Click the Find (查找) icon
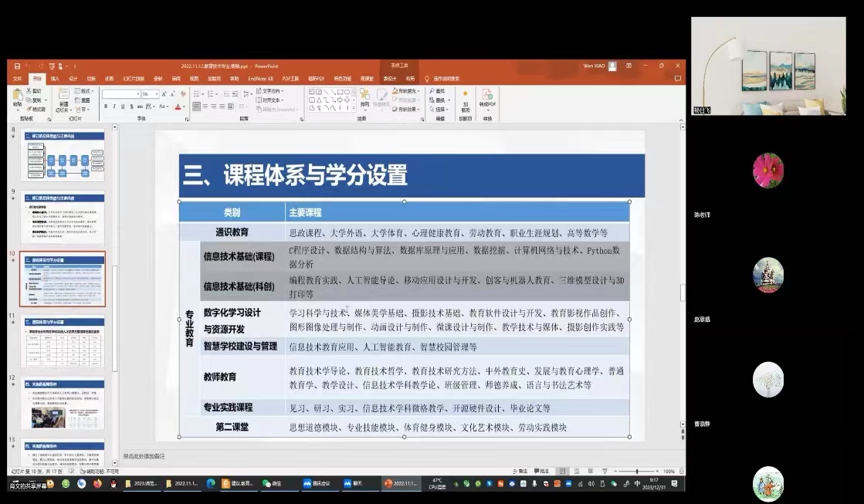Image resolution: width=864 pixels, height=504 pixels. tap(438, 91)
